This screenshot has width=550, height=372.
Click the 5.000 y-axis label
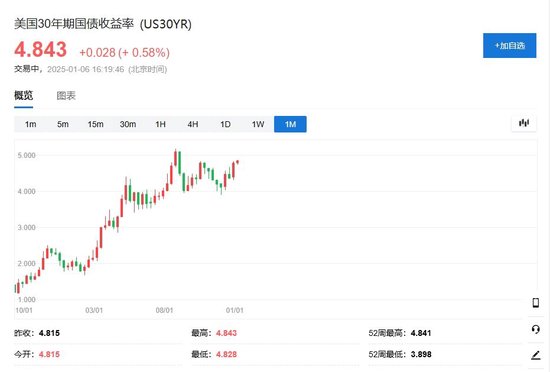click(x=27, y=155)
